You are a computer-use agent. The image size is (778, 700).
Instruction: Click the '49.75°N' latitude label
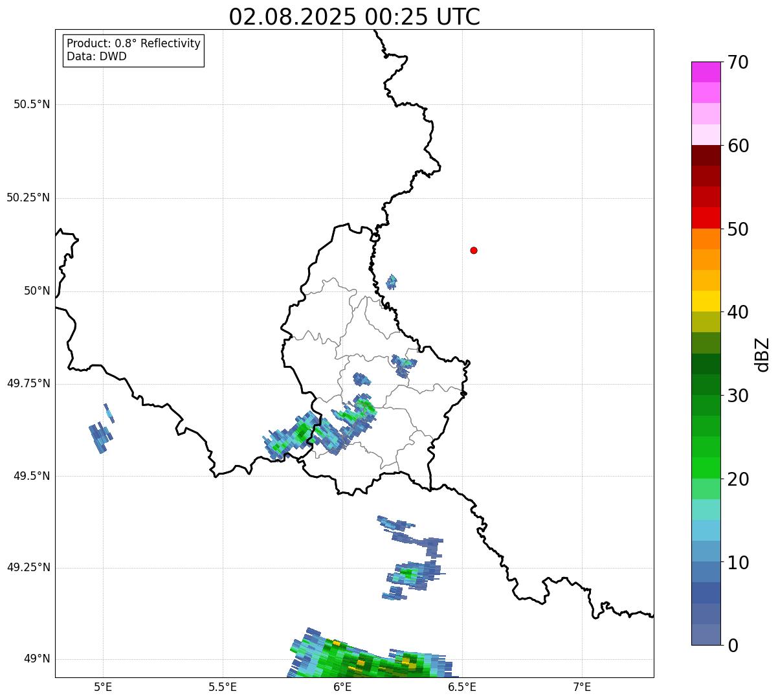coord(28,383)
